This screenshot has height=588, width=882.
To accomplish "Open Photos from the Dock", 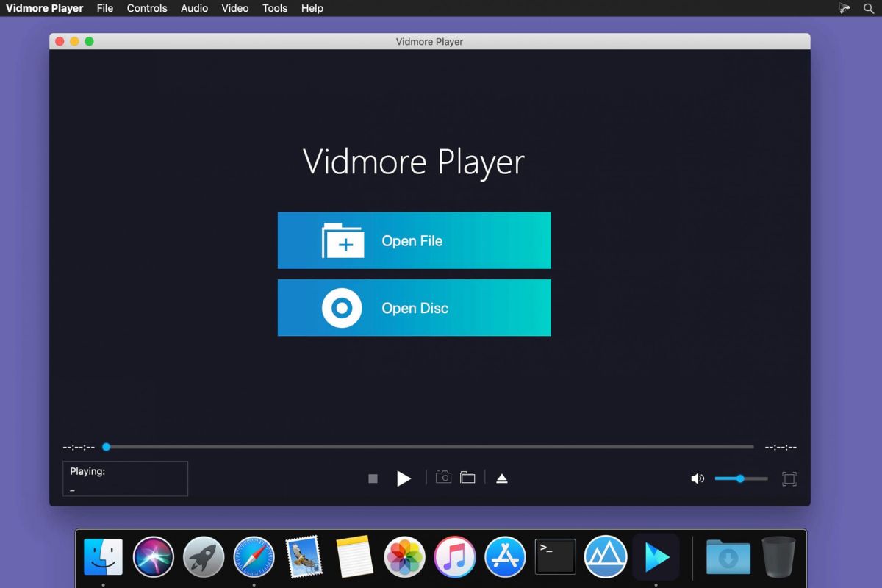I will 404,557.
